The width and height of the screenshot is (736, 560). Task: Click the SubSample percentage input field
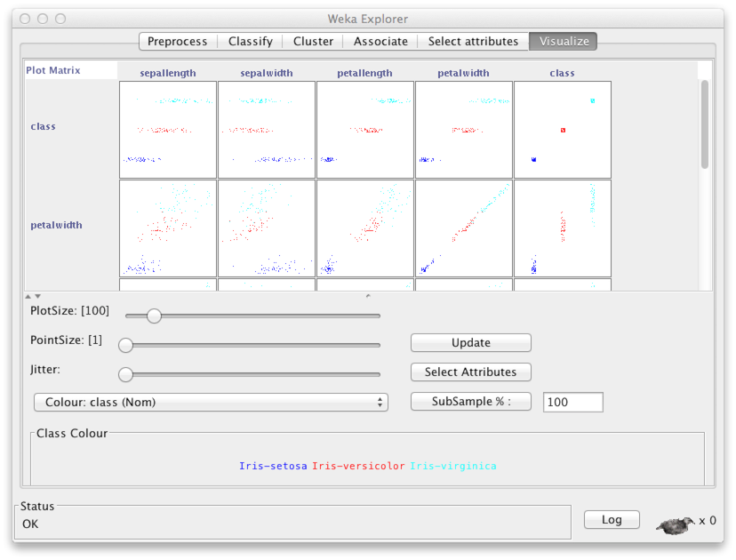pos(572,403)
